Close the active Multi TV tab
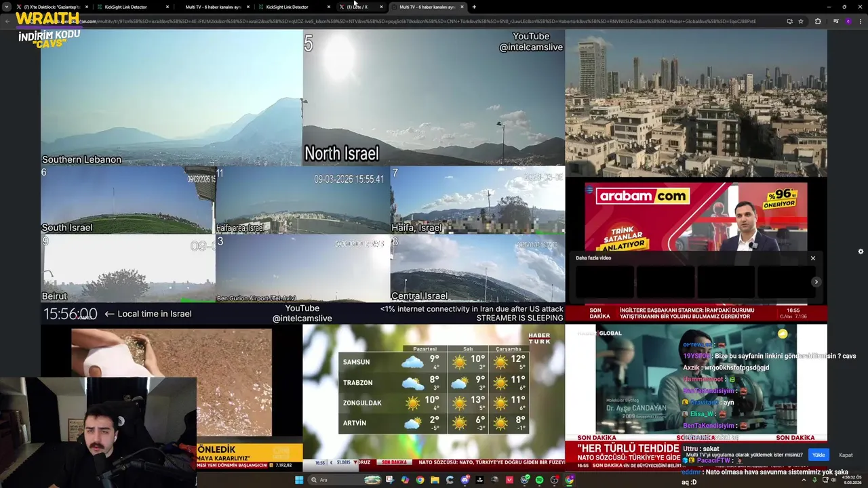This screenshot has width=868, height=488. tap(462, 7)
